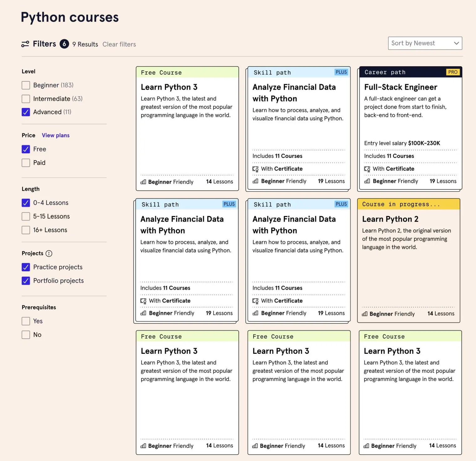Click the 9 Results text
This screenshot has width=476, height=461.
point(85,44)
